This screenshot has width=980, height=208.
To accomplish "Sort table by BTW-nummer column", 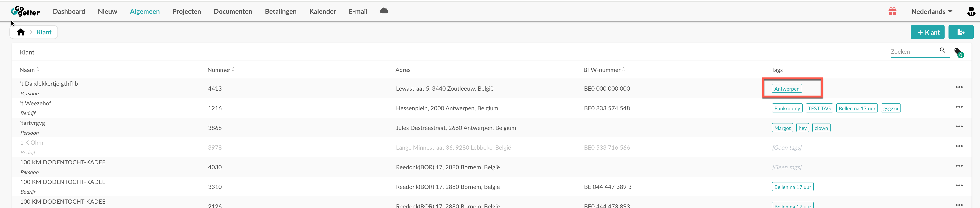I will (604, 70).
